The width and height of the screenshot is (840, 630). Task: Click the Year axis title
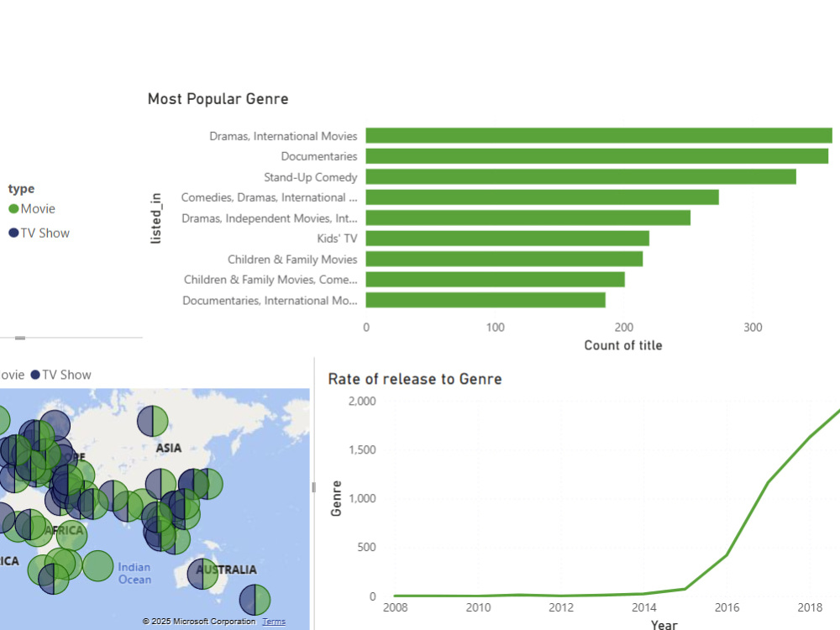[664, 625]
